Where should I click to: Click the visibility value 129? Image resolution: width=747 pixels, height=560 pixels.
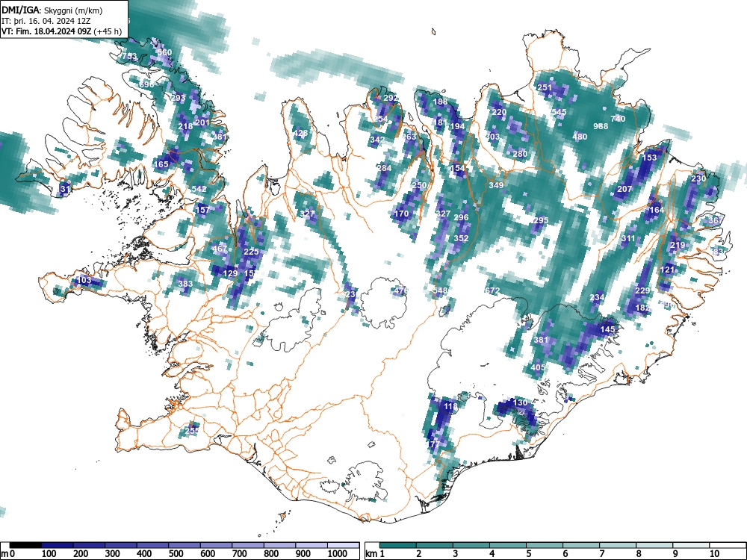click(x=231, y=273)
